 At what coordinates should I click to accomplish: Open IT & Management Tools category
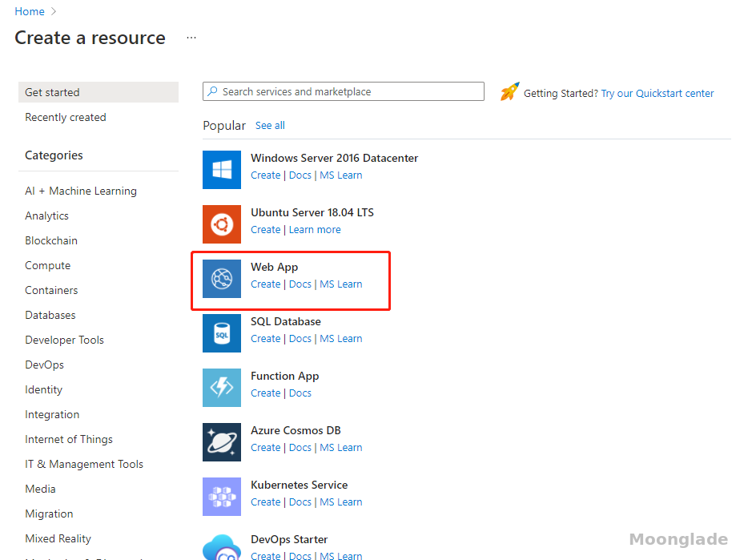(84, 464)
